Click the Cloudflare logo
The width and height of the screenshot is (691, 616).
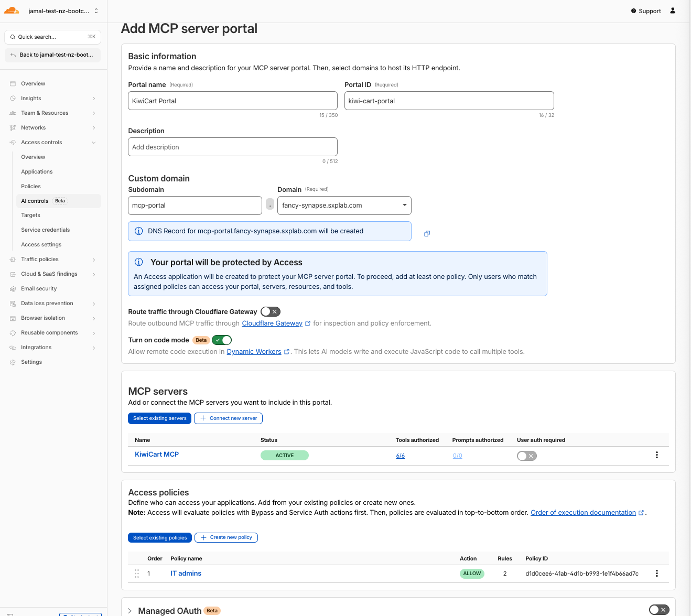(x=12, y=10)
